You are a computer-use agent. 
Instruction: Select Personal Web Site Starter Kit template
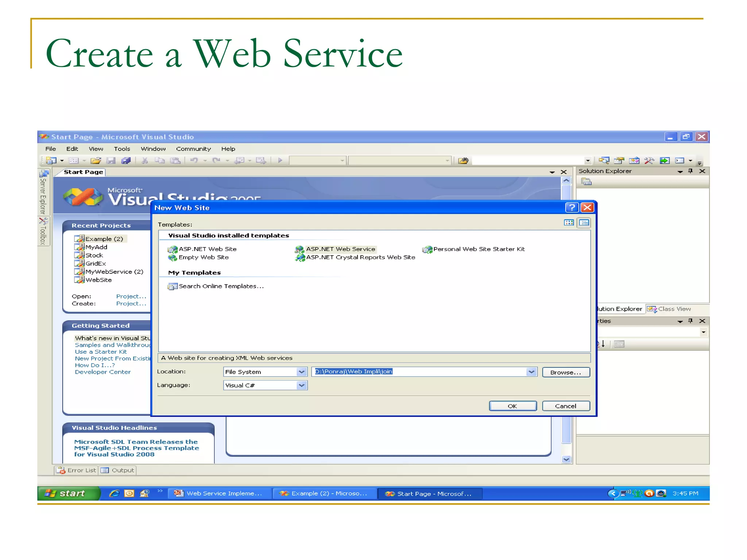point(473,249)
